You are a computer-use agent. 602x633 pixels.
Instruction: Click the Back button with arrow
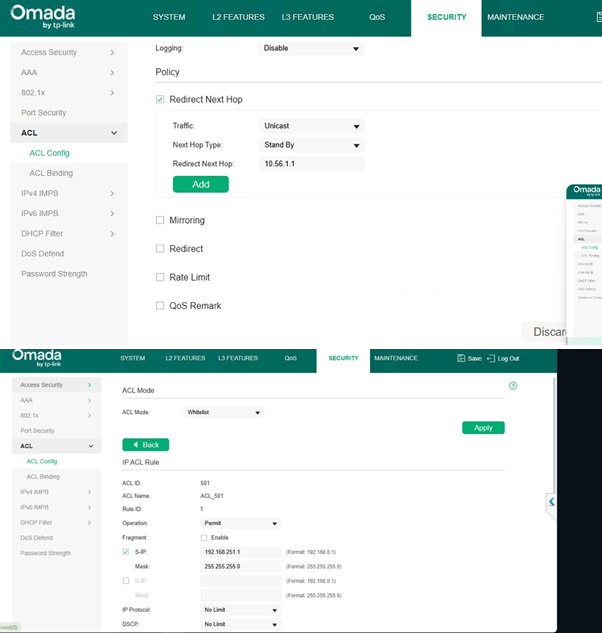(x=145, y=444)
